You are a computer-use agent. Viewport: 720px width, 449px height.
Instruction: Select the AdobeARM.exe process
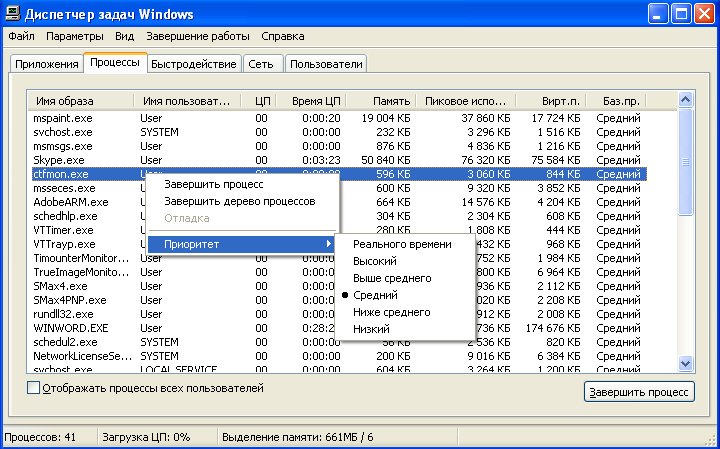(71, 202)
